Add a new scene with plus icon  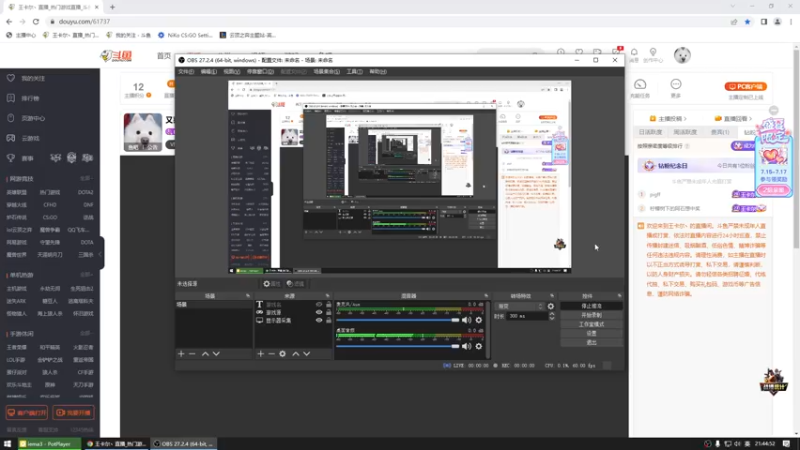(181, 354)
